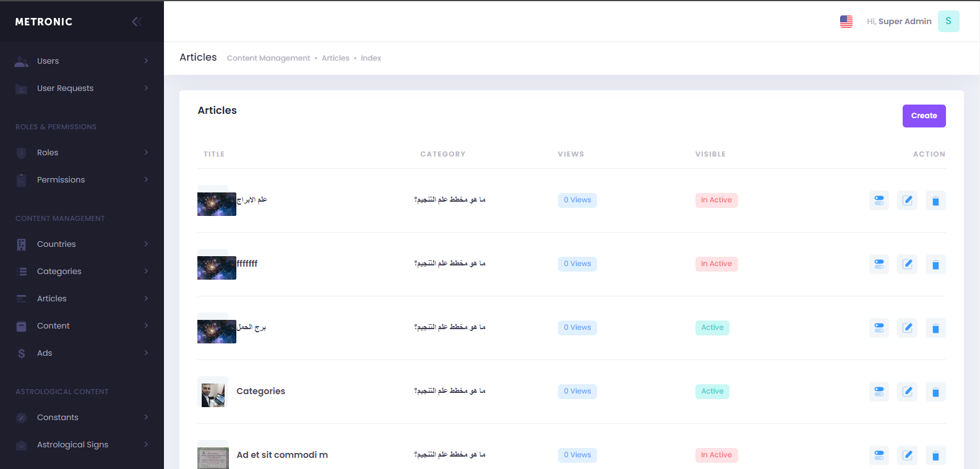This screenshot has width=980, height=469.
Task: Open thumbnail of 'Ad et sit commodi m'
Action: point(213,456)
